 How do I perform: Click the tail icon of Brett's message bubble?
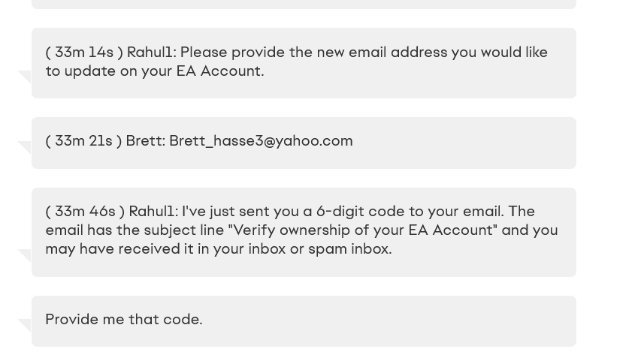(24, 147)
